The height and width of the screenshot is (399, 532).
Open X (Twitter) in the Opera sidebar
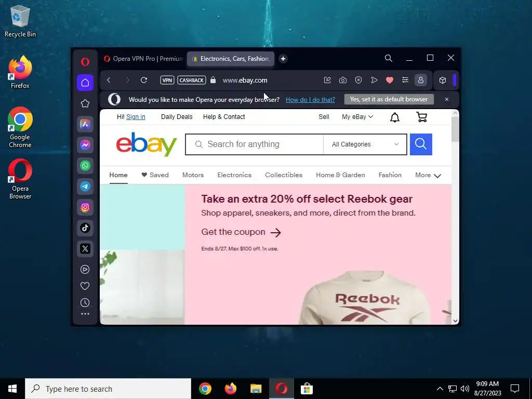[x=85, y=249]
